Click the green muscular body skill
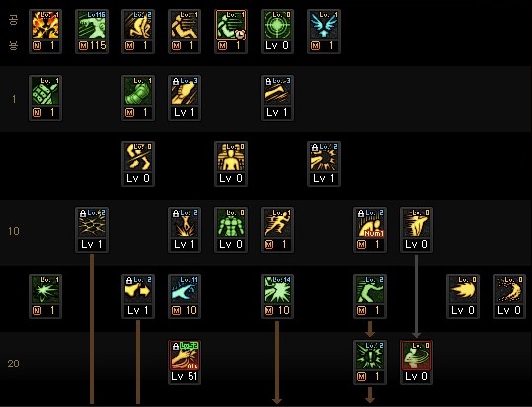This screenshot has width=532, height=407. point(231,223)
